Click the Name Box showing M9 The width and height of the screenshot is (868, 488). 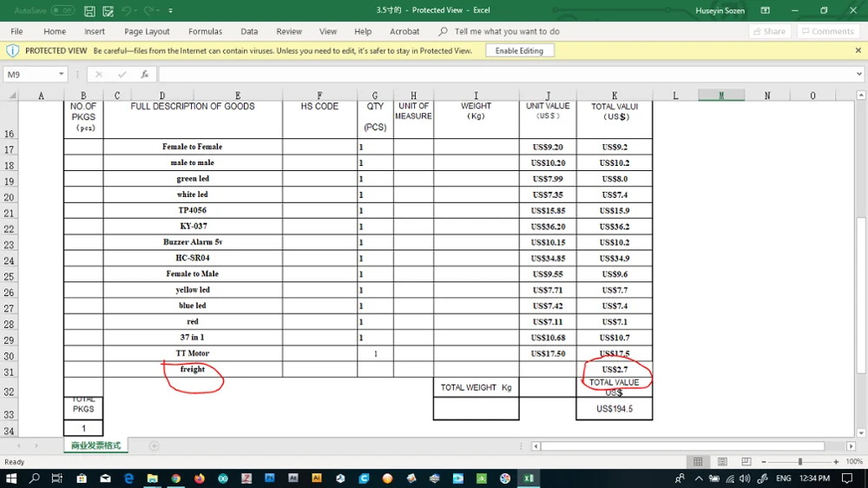click(30, 74)
